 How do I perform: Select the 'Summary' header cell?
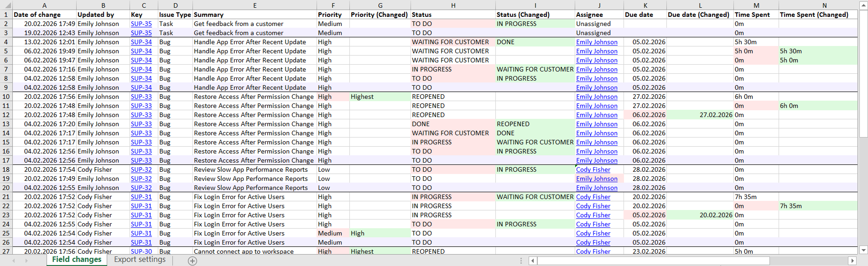click(x=255, y=15)
